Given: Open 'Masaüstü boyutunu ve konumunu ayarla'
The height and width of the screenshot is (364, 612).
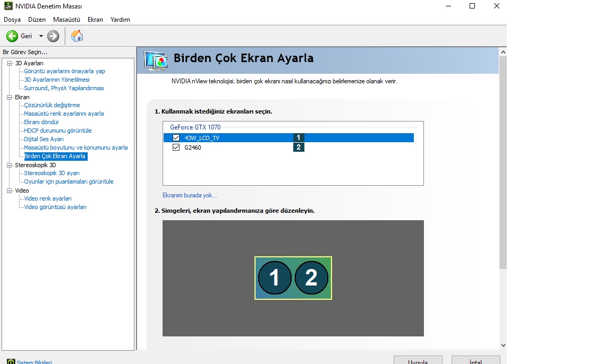Looking at the screenshot, I should [76, 148].
